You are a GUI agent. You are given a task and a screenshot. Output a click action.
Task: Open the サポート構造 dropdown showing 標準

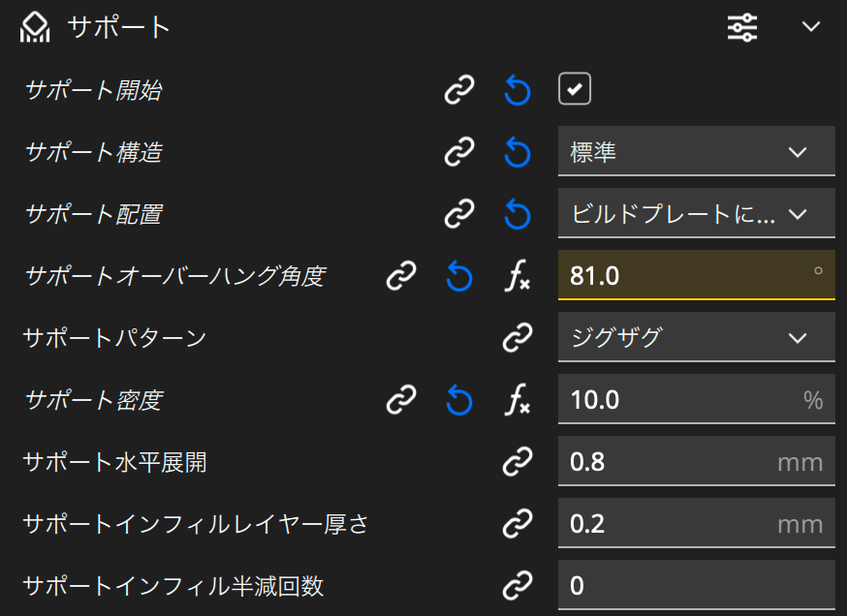[x=696, y=151]
